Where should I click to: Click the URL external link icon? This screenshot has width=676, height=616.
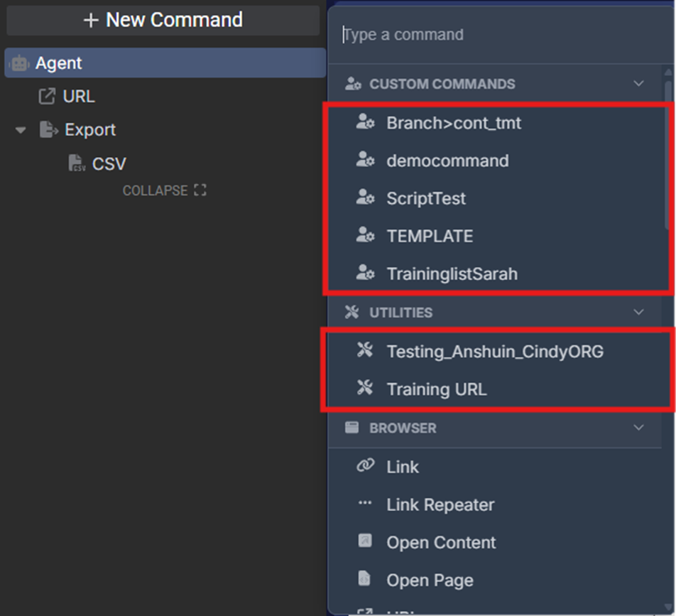click(x=47, y=97)
